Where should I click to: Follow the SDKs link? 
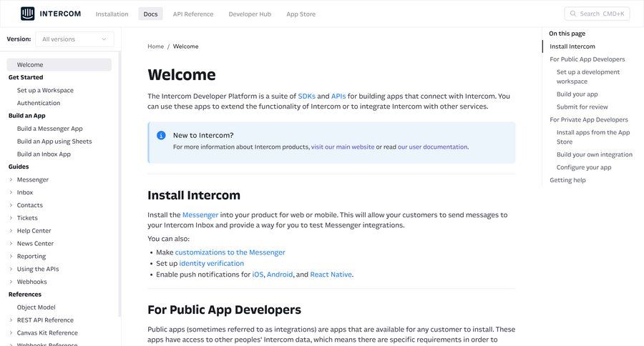coord(306,96)
